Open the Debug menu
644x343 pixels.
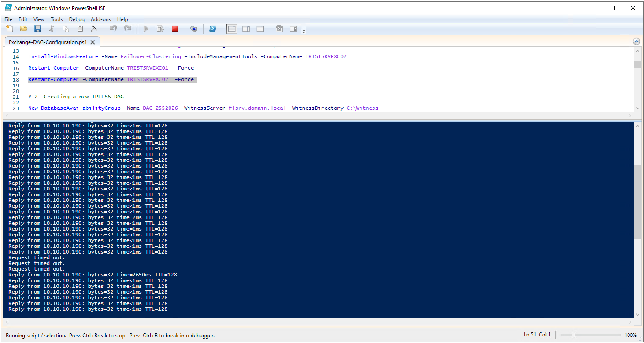(x=77, y=19)
